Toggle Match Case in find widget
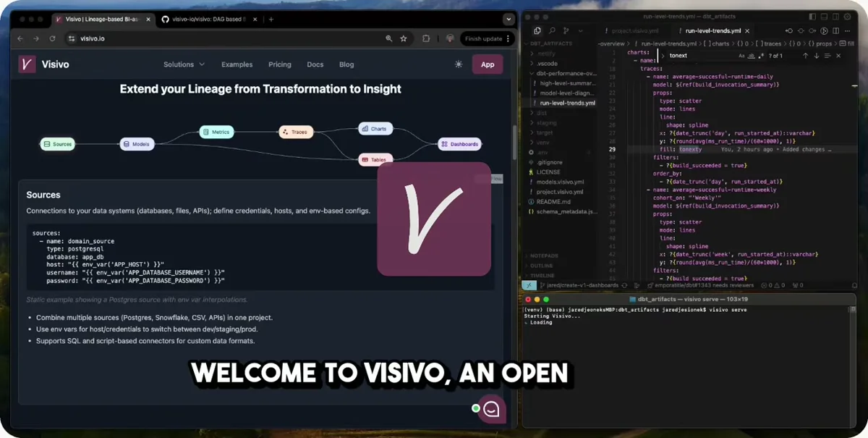 coord(741,56)
